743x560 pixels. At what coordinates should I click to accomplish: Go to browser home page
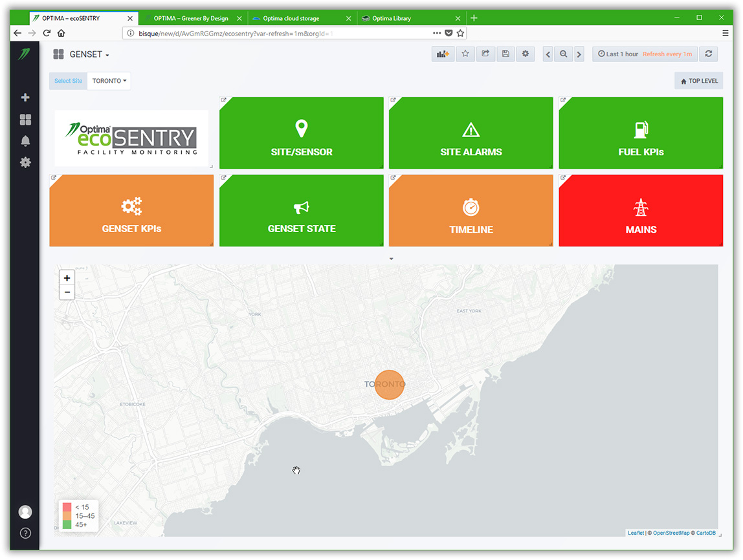click(x=61, y=33)
